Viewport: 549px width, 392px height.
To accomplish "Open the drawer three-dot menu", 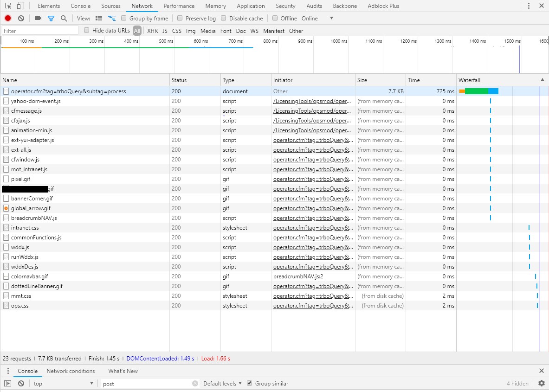I will [8, 371].
